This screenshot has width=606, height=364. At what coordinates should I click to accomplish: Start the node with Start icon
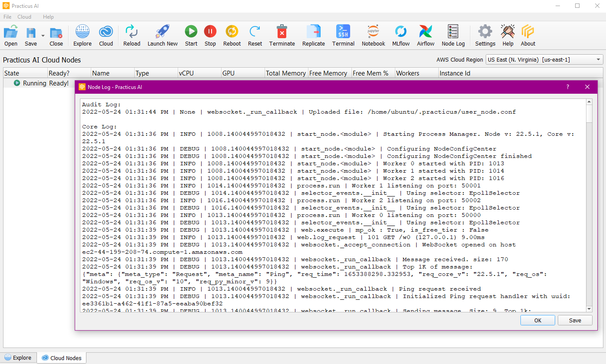[x=191, y=35]
